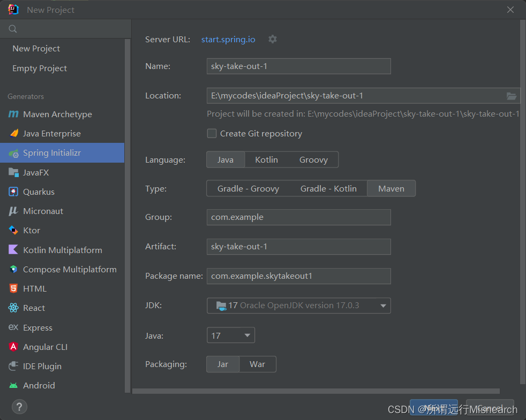
Task: Open help with question mark button
Action: (19, 407)
